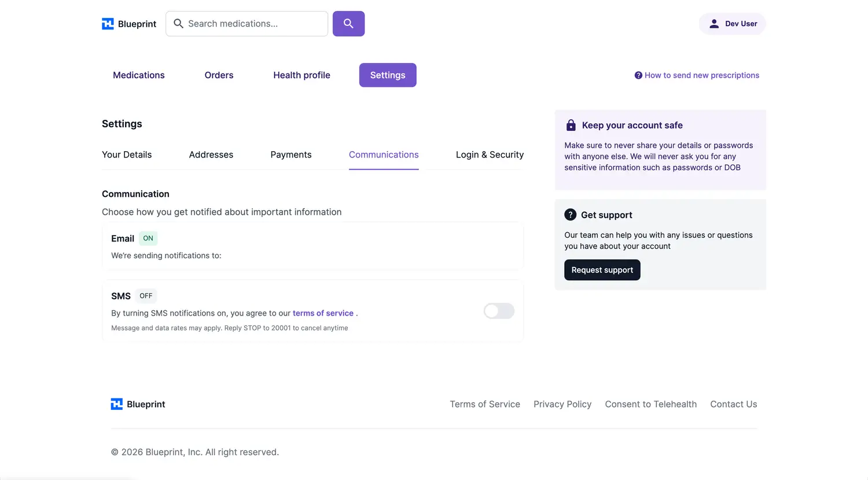The width and height of the screenshot is (868, 480).
Task: Open the Privacy Policy footer link
Action: click(562, 404)
